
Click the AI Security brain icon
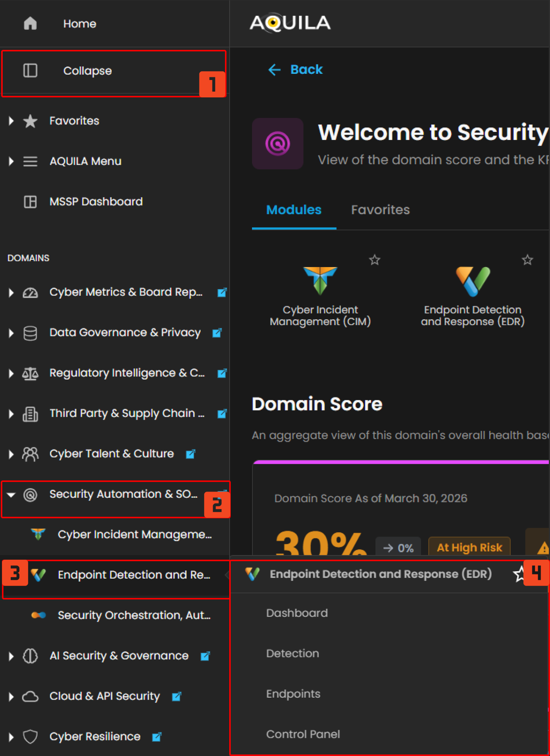(30, 656)
